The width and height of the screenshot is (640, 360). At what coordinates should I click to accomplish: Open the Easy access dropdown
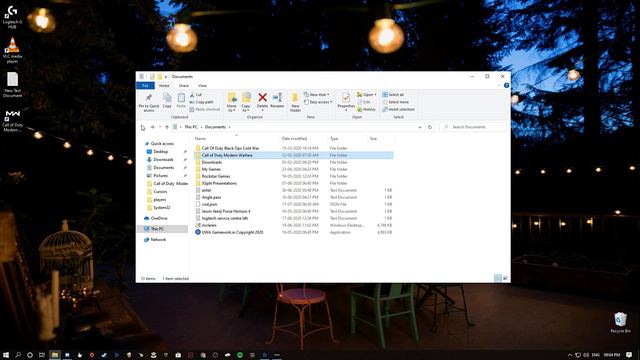tap(318, 102)
